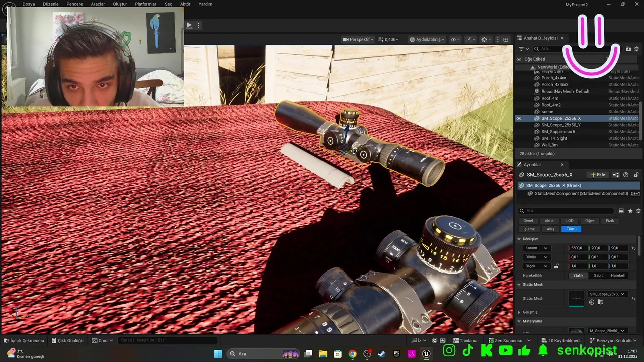Browse to static mesh in content browser
The height and width of the screenshot is (362, 644).
600,302
